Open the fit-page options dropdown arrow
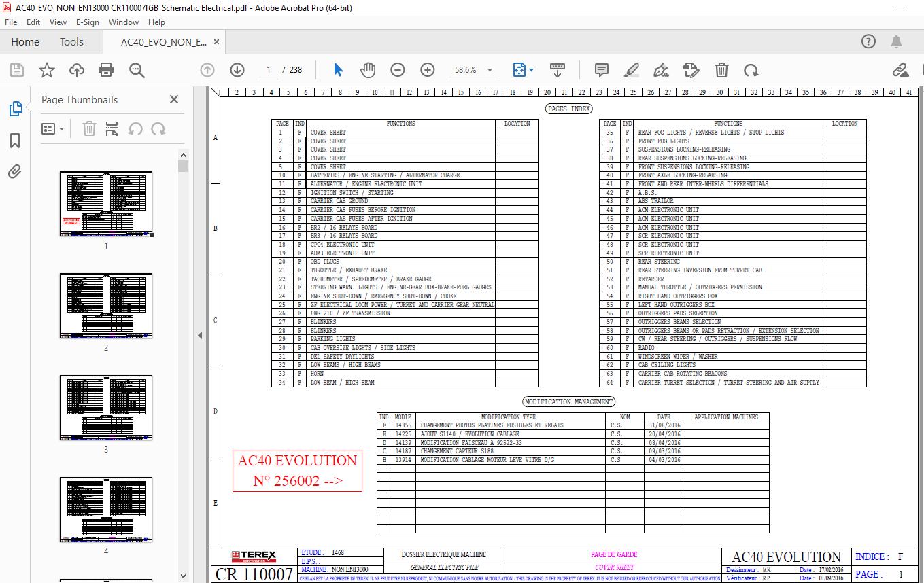Screen dimensions: 924x583 531,70
